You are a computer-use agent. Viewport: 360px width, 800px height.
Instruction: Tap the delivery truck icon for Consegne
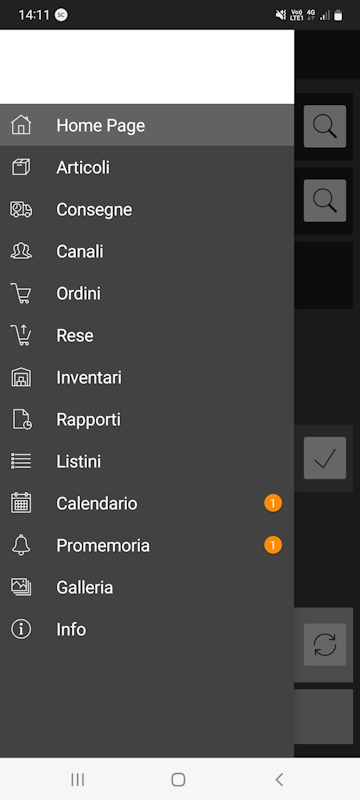pyautogui.click(x=21, y=209)
